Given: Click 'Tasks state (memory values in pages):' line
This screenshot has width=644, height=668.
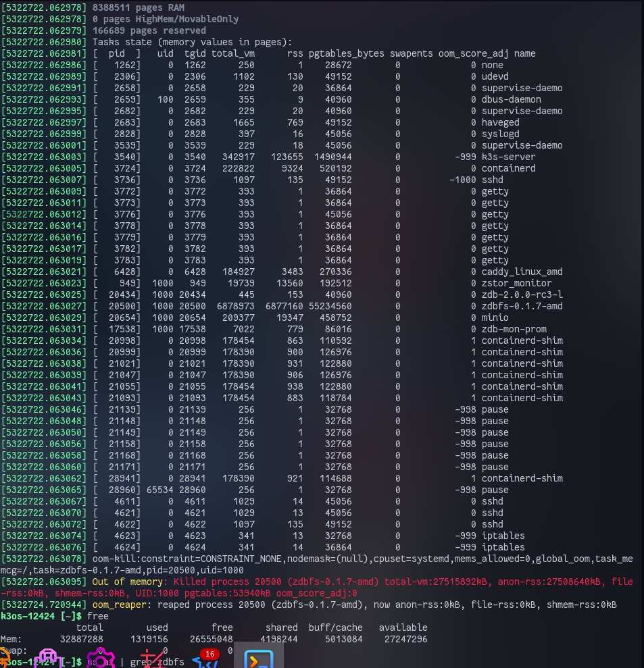Looking at the screenshot, I should tap(192, 42).
